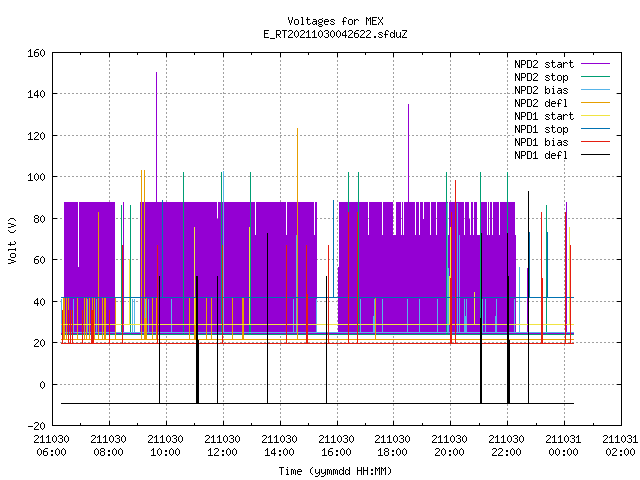The width and height of the screenshot is (640, 480).
Task: Click the chart title Voltages for MEX
Action: [x=335, y=21]
